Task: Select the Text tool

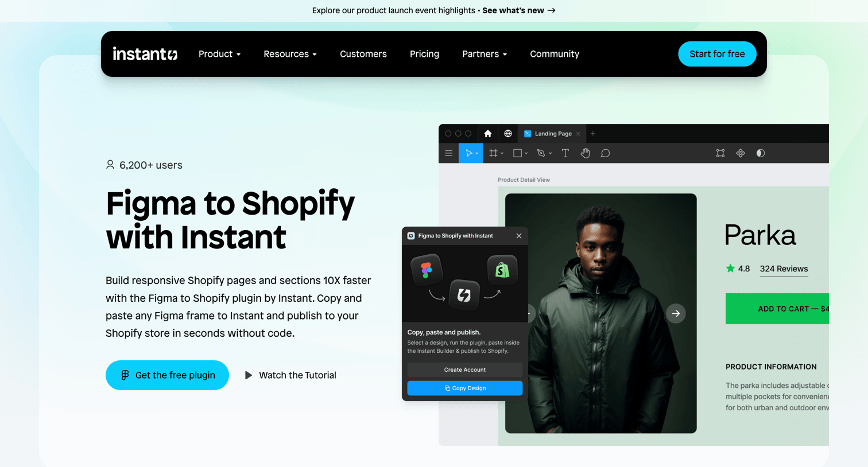Action: tap(565, 153)
